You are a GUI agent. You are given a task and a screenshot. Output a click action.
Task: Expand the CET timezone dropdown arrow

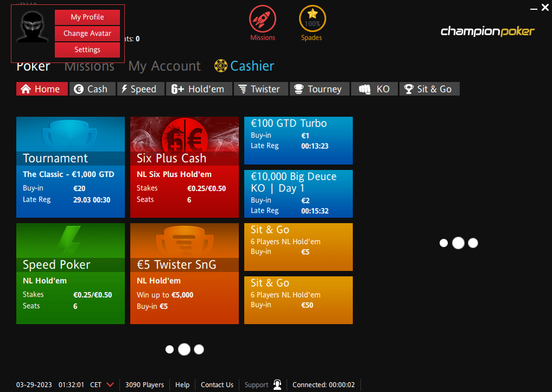[110, 384]
